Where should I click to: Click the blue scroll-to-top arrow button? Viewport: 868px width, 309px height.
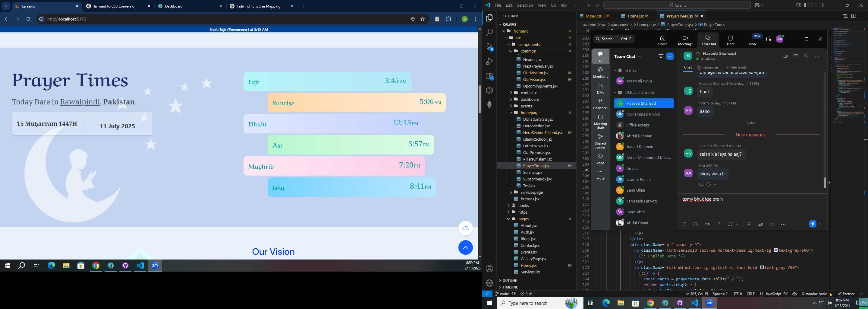pyautogui.click(x=465, y=248)
